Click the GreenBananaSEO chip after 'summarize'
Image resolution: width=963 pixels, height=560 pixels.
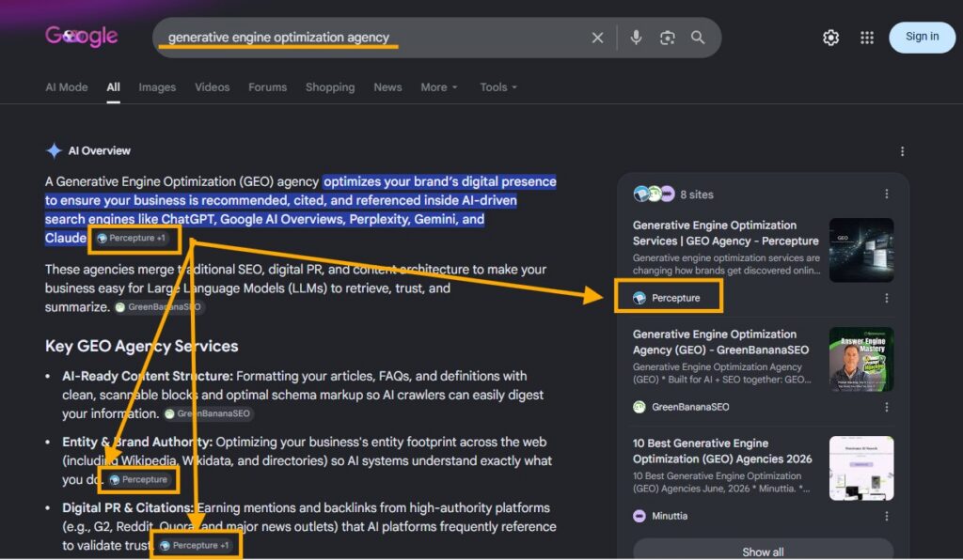point(158,306)
